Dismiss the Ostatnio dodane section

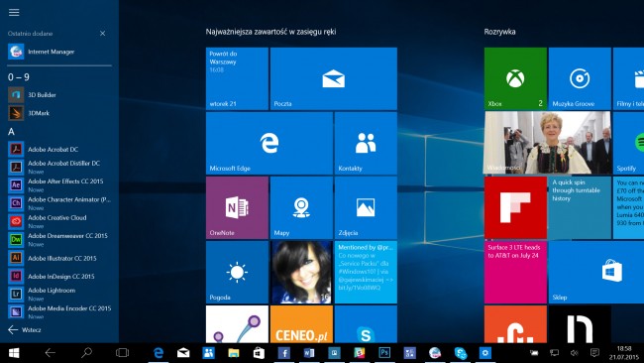[x=102, y=34]
